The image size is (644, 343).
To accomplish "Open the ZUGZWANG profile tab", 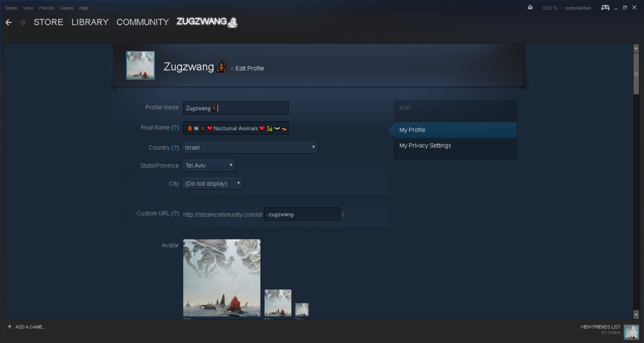I will coord(207,22).
